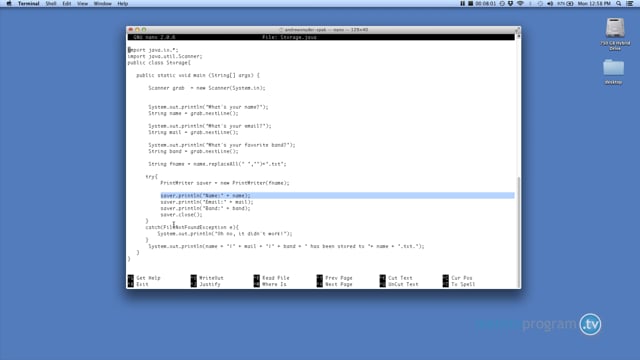Click the 'saver.close();' line
Viewport: 640px width, 360px height.
pyautogui.click(x=181, y=214)
